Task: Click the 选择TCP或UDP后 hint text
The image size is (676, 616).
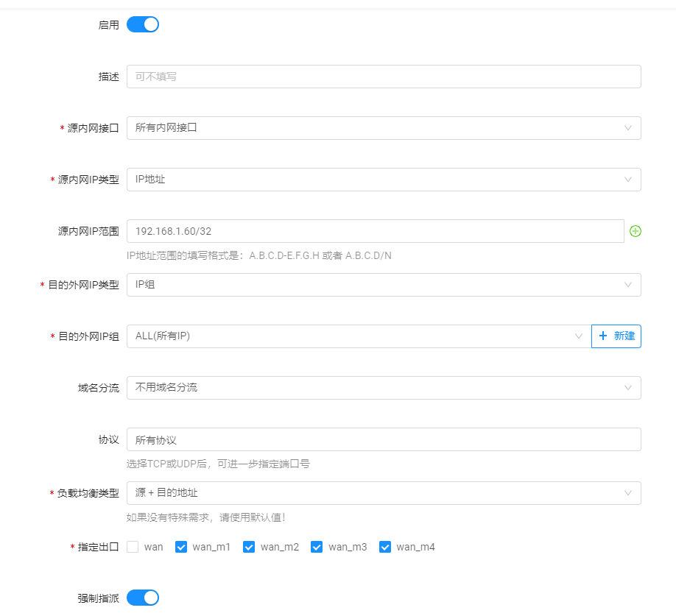Action: [x=218, y=464]
